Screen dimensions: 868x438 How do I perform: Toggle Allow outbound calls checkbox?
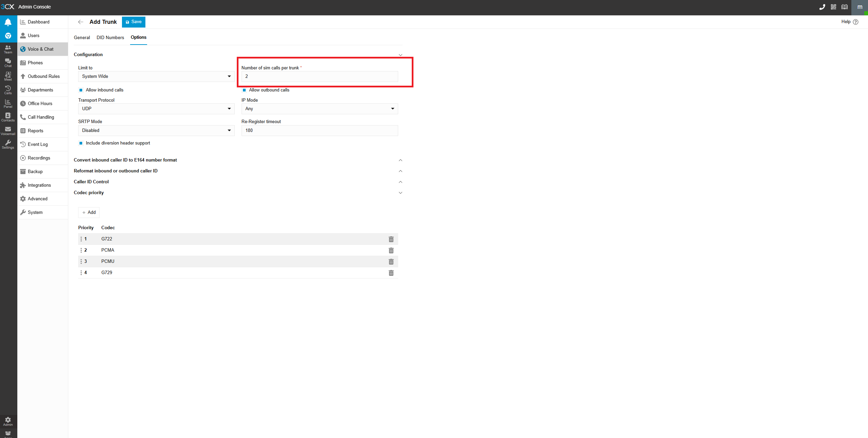pyautogui.click(x=244, y=90)
